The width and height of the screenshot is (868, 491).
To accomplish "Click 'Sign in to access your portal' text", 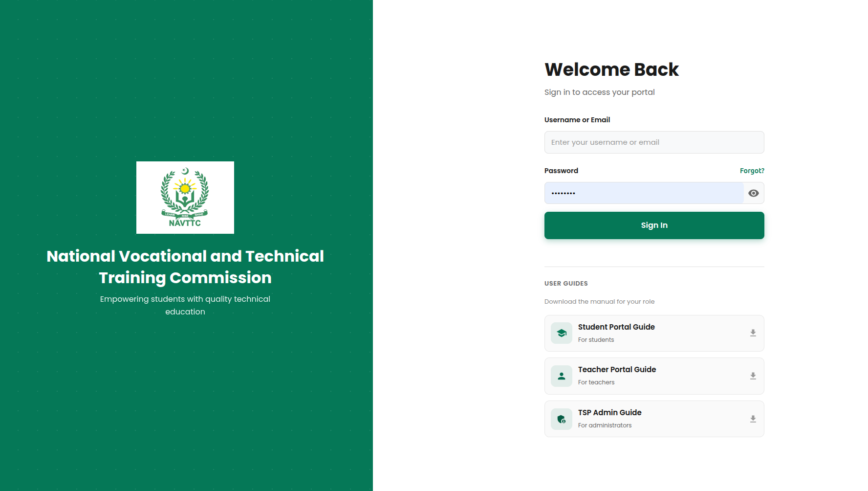I will 600,92.
